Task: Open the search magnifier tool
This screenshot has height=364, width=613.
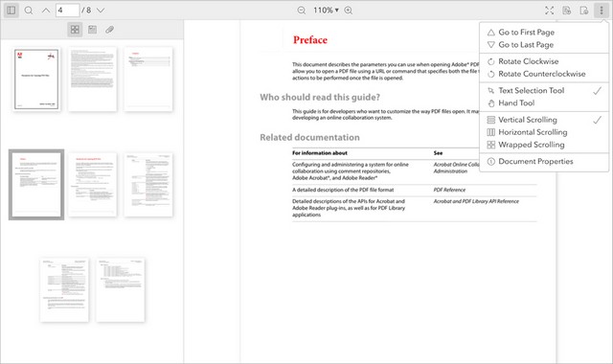Action: pos(29,11)
